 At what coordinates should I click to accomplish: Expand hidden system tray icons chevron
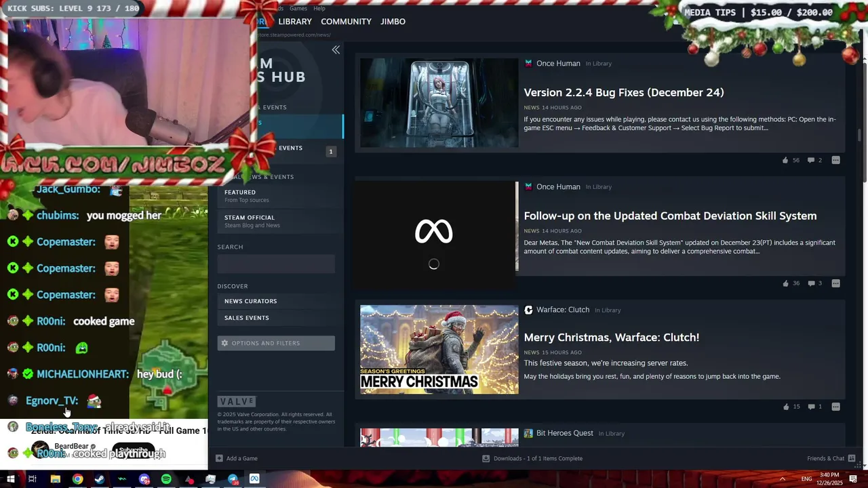pyautogui.click(x=783, y=479)
